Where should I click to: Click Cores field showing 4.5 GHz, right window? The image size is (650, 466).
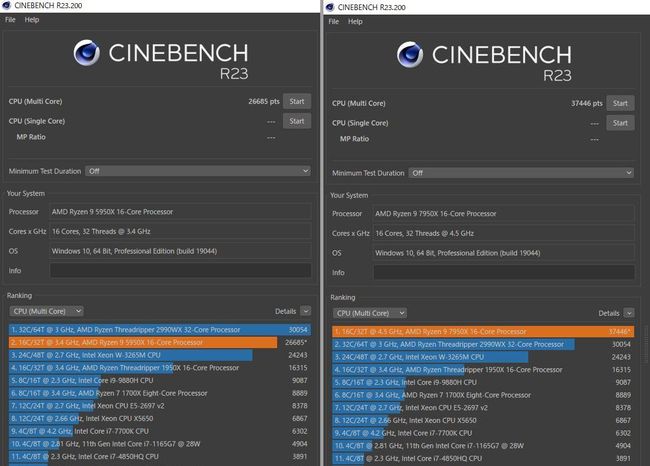[504, 233]
